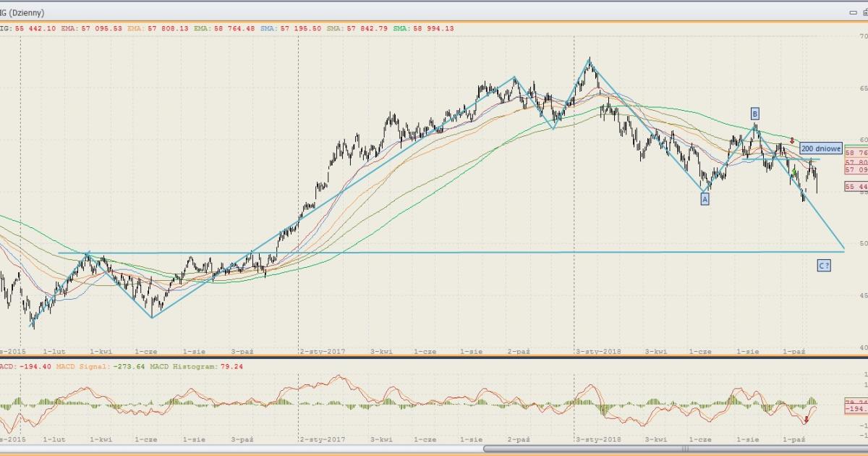Image resolution: width=868 pixels, height=456 pixels.
Task: Select the wave label A annotation
Action: [705, 199]
